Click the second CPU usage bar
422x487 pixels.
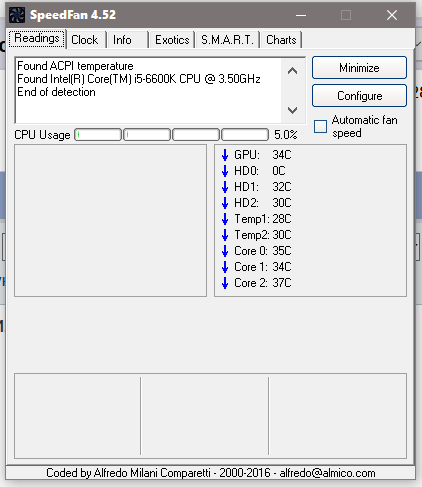147,135
